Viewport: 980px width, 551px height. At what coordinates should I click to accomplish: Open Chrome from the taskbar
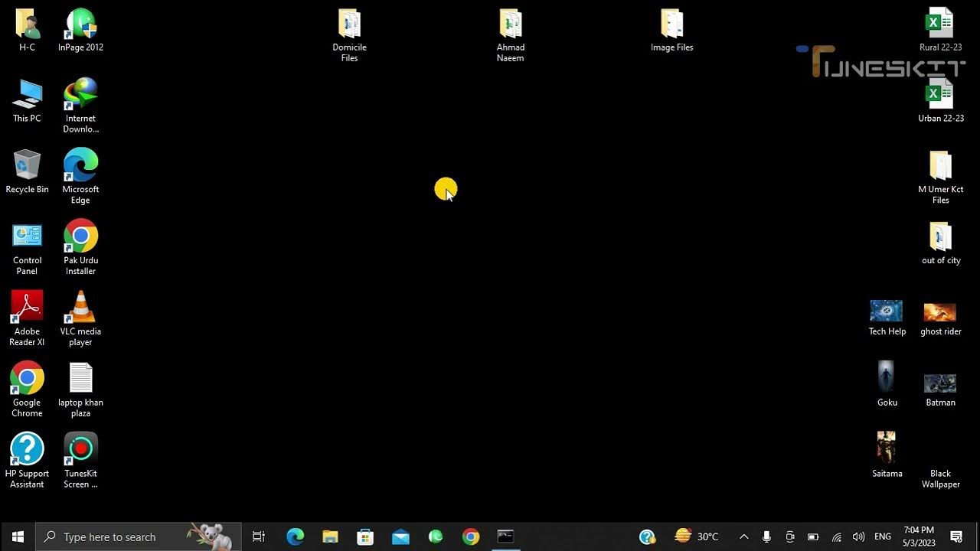click(x=471, y=536)
